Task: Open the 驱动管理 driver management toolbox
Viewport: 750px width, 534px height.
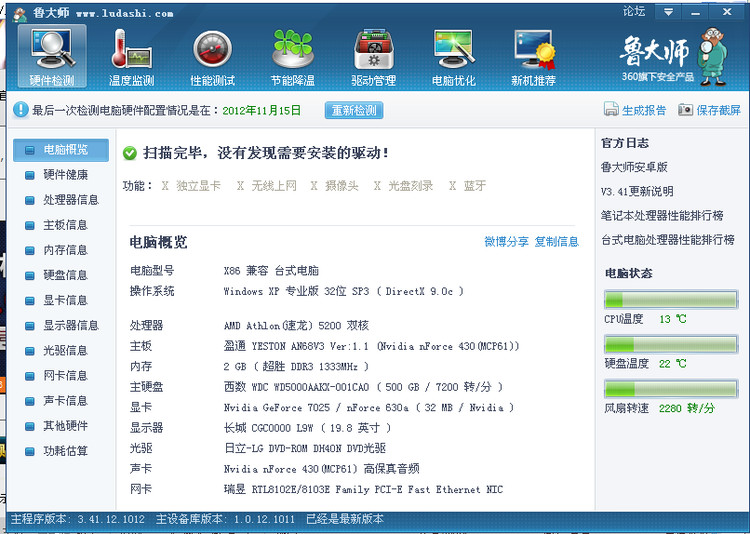Action: point(374,56)
